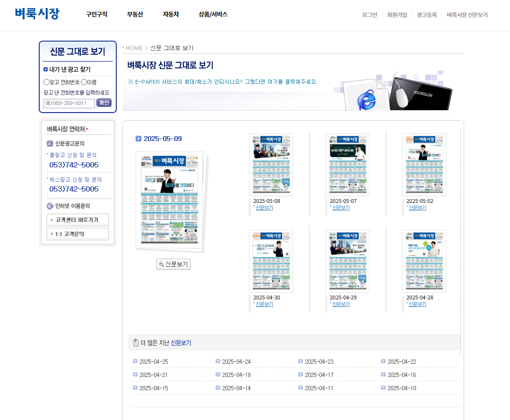This screenshot has height=420, width=510.
Task: Open 1:1 고객문의
Action: (78, 234)
